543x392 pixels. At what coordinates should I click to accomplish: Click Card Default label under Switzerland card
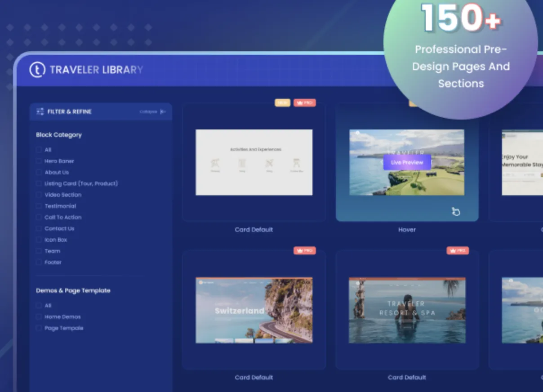[254, 378]
